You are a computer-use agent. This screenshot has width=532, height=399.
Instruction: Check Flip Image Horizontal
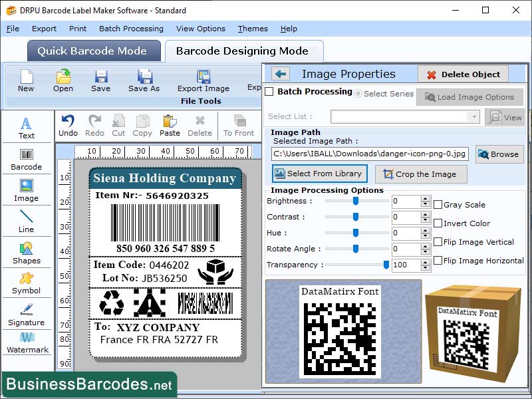[x=438, y=261]
